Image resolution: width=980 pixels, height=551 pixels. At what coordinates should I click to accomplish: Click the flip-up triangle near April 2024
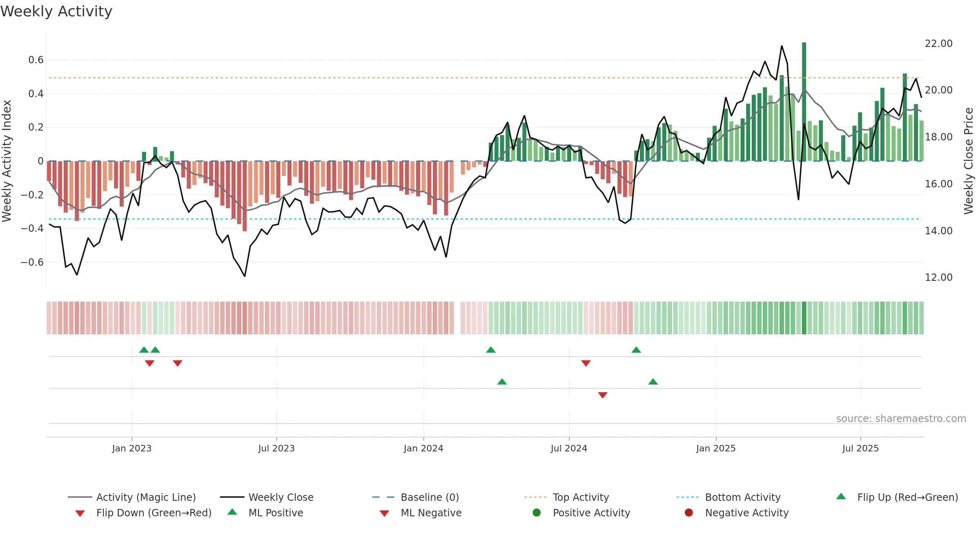pos(491,350)
